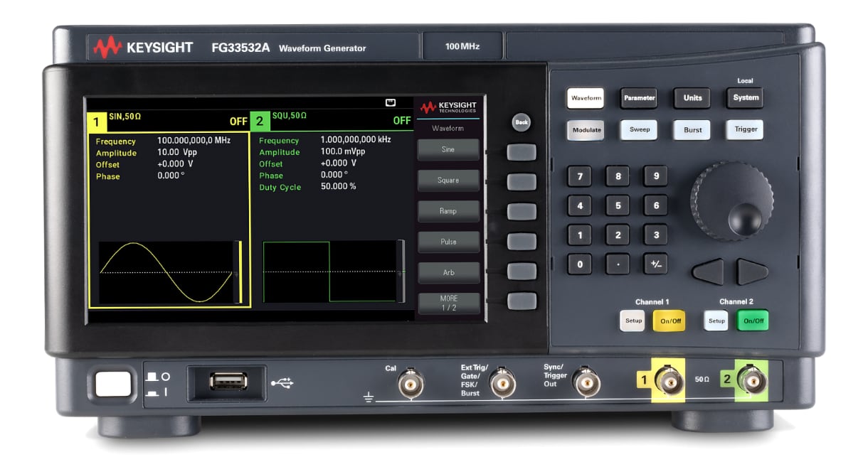
Task: Tap keypad digit 7
Action: pyautogui.click(x=579, y=176)
